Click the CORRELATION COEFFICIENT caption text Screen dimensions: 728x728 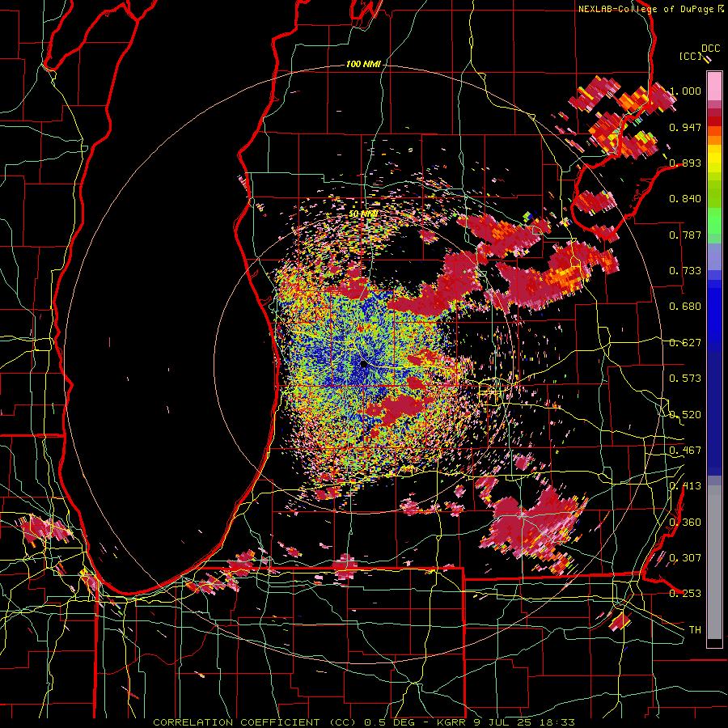(236, 722)
